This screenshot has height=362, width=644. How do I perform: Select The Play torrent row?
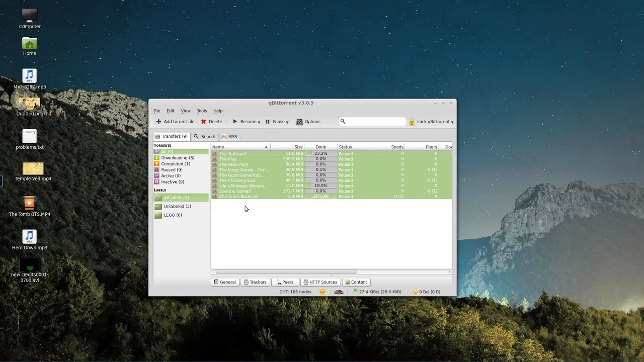tap(331, 159)
